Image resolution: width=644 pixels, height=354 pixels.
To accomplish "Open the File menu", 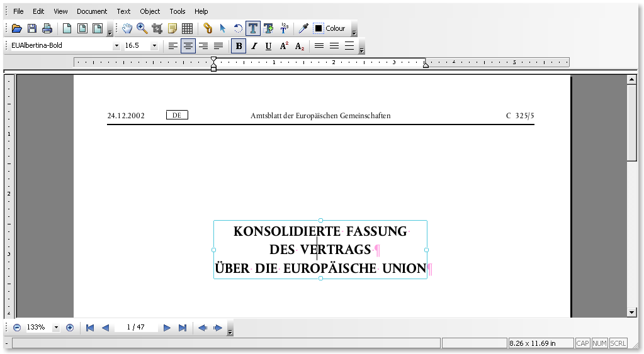I will click(x=18, y=11).
